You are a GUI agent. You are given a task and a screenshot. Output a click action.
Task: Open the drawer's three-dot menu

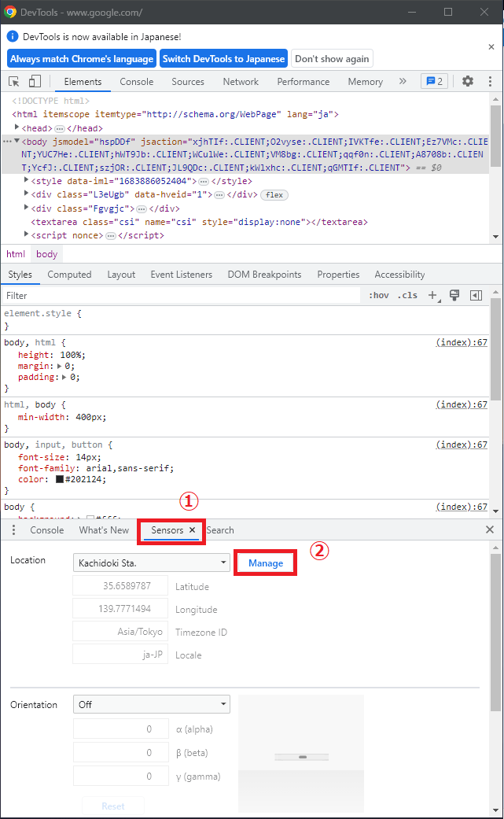pyautogui.click(x=13, y=530)
